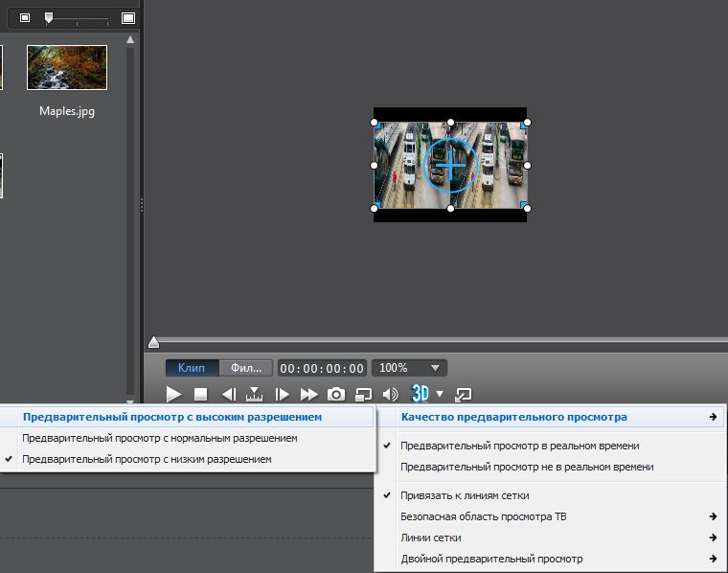Click the speaker volume icon
This screenshot has width=728, height=573.
tap(390, 394)
